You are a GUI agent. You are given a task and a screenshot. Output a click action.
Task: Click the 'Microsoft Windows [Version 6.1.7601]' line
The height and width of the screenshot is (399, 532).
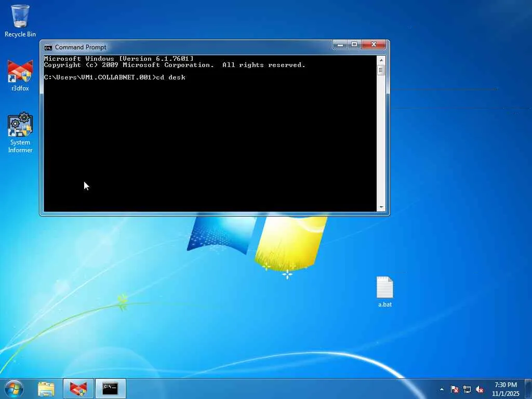119,58
